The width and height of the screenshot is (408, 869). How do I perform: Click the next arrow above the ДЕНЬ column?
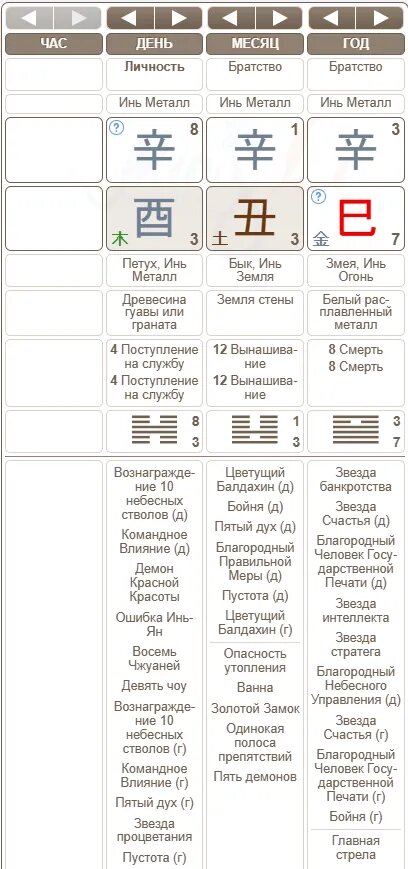pyautogui.click(x=178, y=18)
